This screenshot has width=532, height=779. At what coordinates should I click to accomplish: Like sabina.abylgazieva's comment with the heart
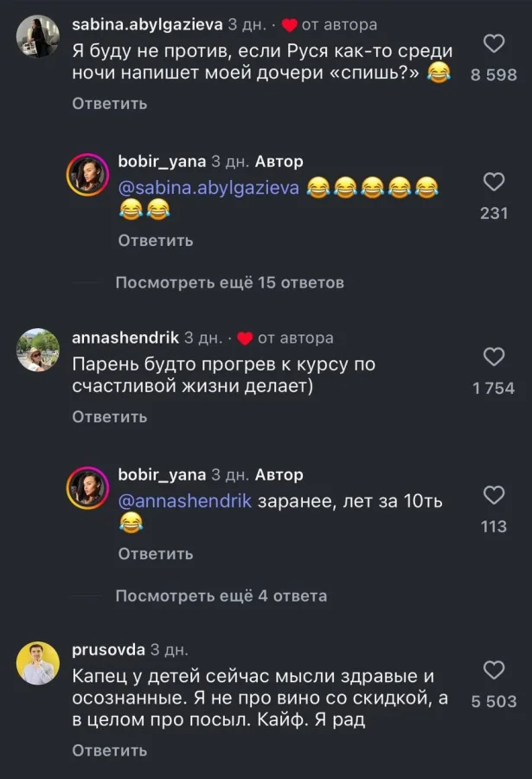pyautogui.click(x=493, y=44)
